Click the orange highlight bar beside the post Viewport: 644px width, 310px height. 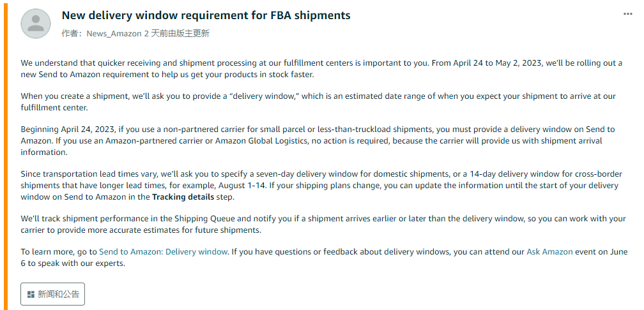point(5,155)
